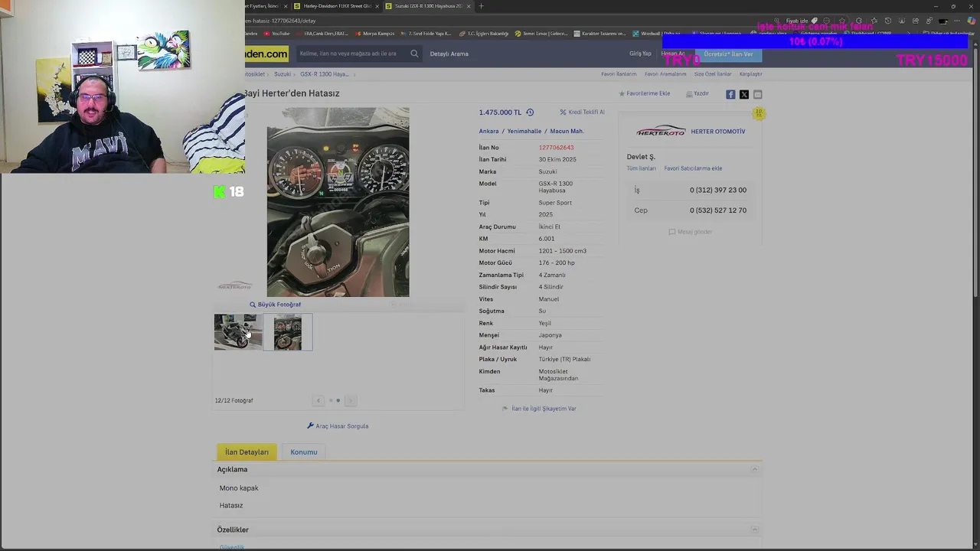Collapse the Açıklama section chevron
Image resolution: width=980 pixels, height=551 pixels.
click(x=754, y=470)
